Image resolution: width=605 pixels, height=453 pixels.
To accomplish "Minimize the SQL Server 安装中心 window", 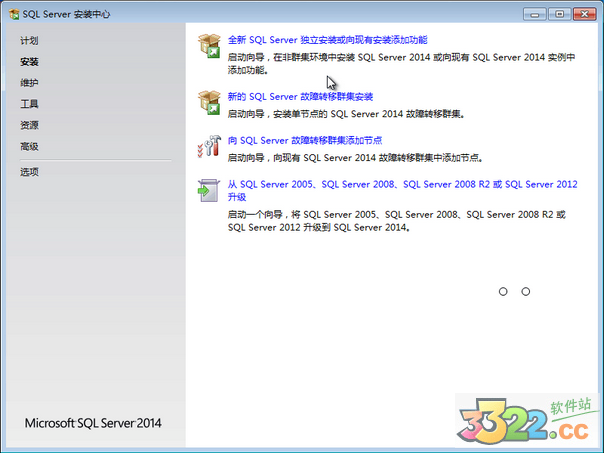I will [534, 14].
